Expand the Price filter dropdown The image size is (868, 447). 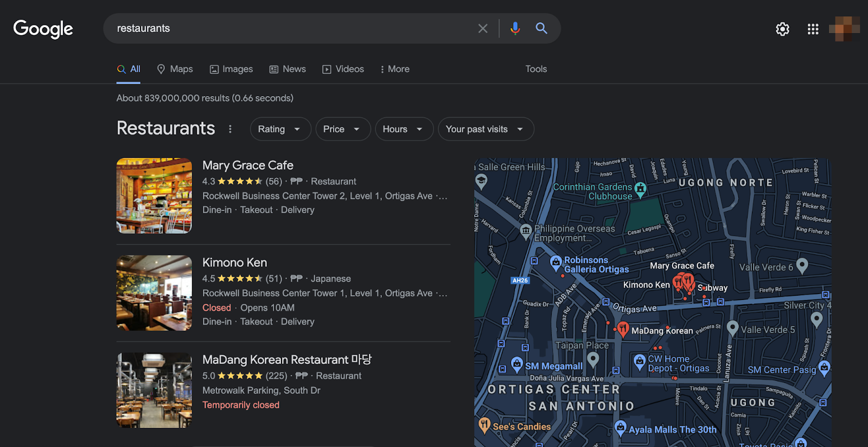point(343,129)
